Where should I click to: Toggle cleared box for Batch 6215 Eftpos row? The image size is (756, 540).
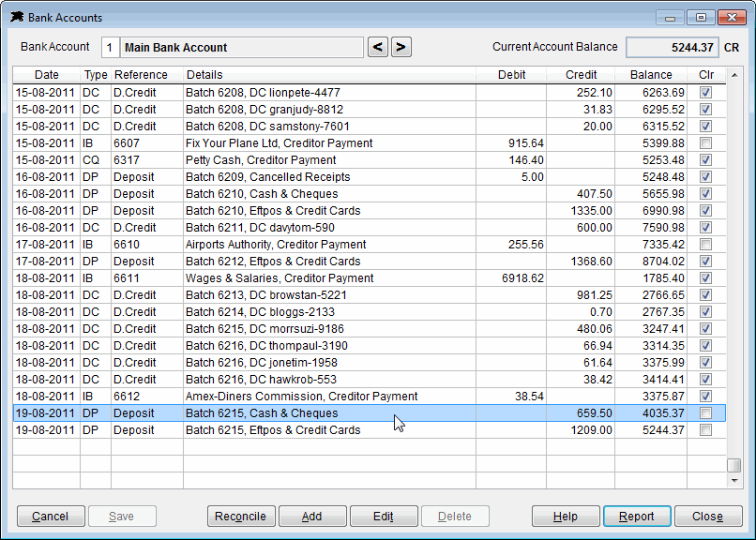(x=706, y=429)
